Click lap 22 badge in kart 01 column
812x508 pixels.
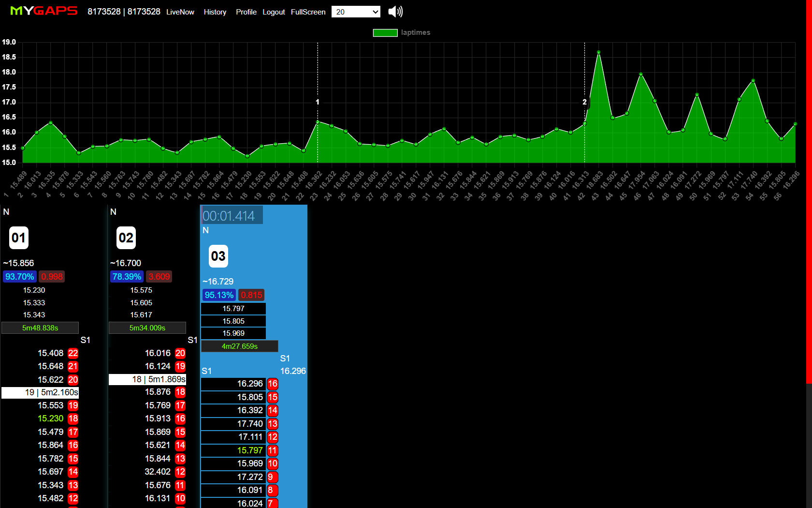point(73,353)
